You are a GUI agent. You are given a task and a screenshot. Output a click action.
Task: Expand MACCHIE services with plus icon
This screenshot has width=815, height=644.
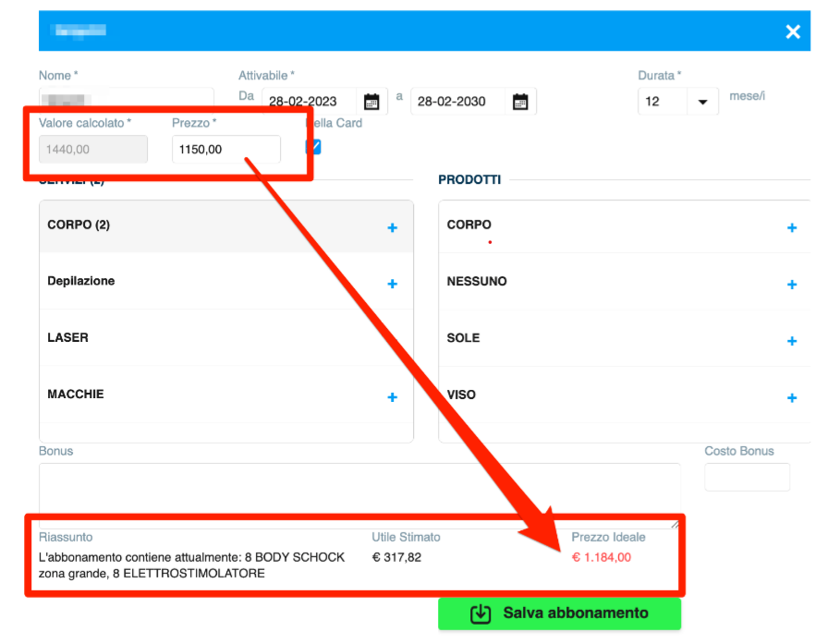click(392, 397)
